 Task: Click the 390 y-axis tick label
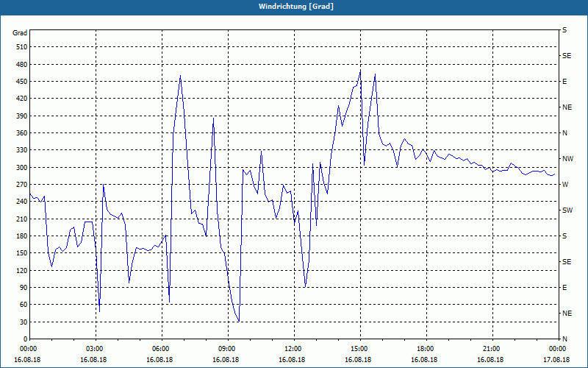tap(23, 116)
